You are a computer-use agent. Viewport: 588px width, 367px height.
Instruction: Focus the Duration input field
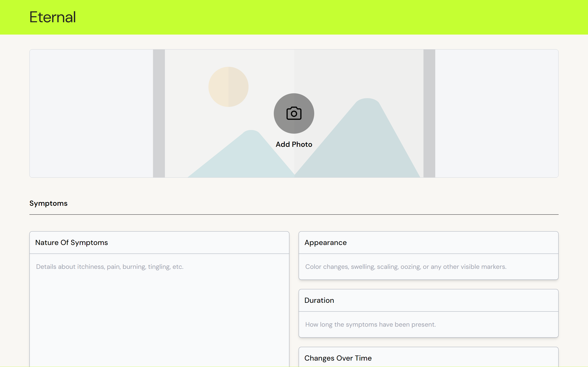tap(428, 324)
